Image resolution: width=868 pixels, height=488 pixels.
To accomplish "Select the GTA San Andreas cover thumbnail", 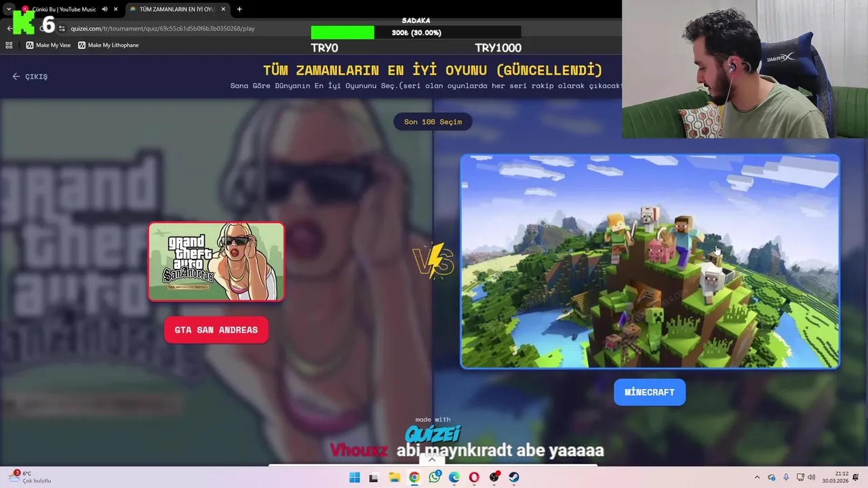I will coord(216,262).
